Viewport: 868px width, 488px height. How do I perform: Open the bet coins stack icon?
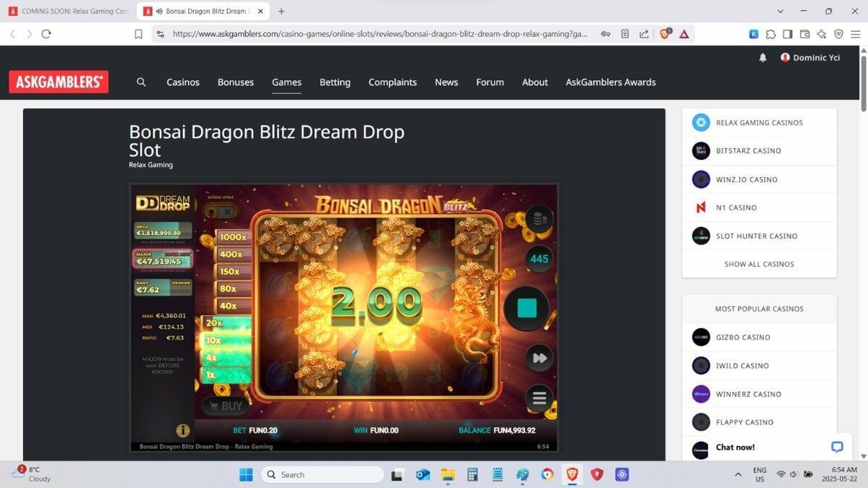539,219
